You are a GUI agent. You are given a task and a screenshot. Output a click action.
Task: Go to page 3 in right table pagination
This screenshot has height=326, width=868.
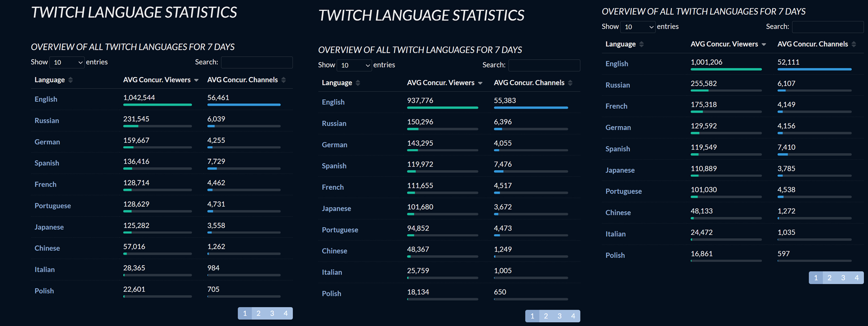coord(843,278)
